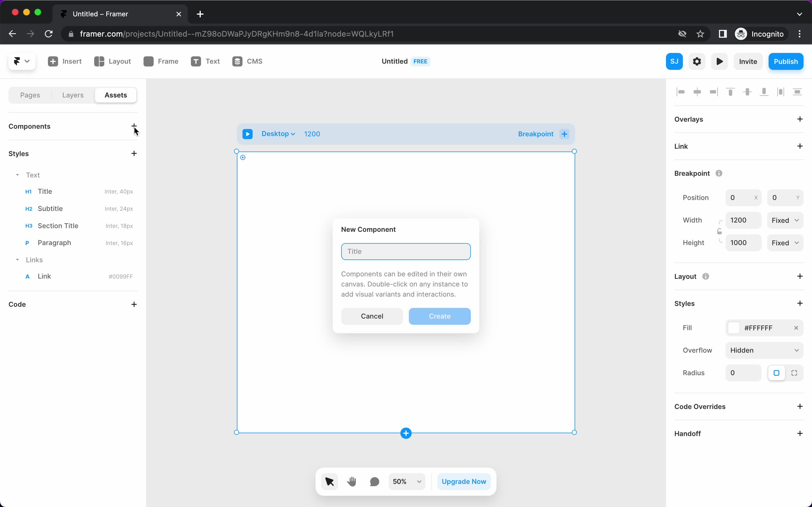812x507 pixels.
Task: Click the Settings gear icon
Action: (697, 61)
